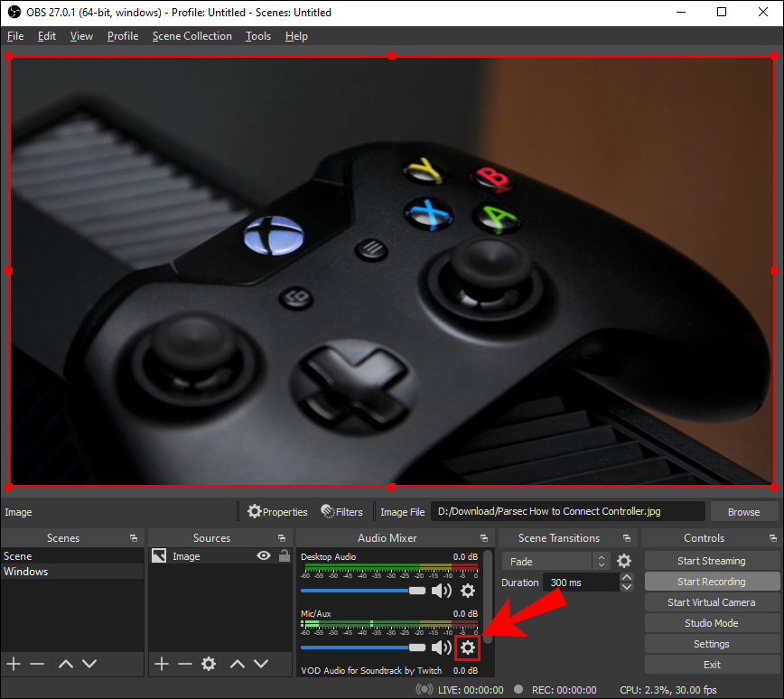This screenshot has width=784, height=699.
Task: Open Filters for the Image source
Action: pyautogui.click(x=342, y=511)
